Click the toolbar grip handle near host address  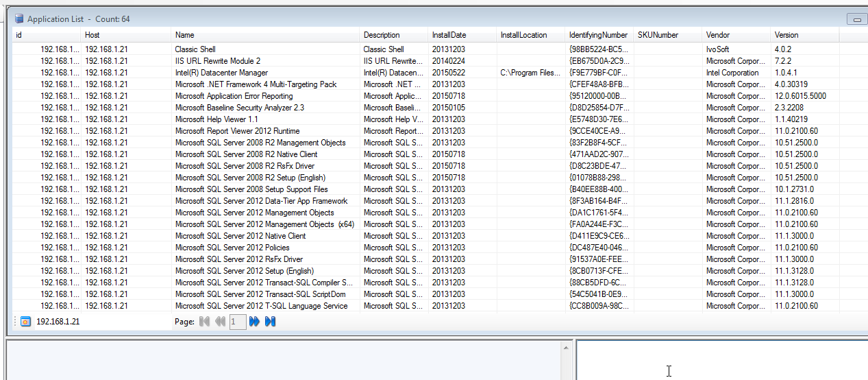[x=15, y=321]
